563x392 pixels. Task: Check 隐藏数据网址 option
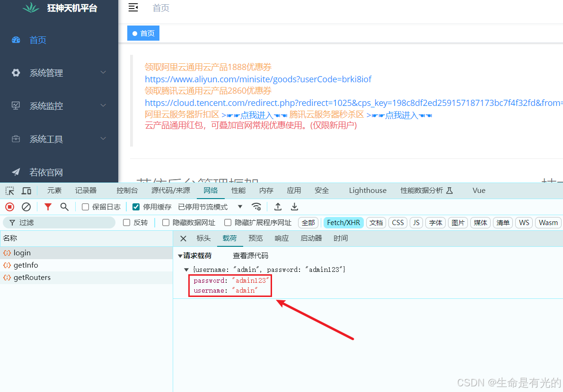pos(166,223)
